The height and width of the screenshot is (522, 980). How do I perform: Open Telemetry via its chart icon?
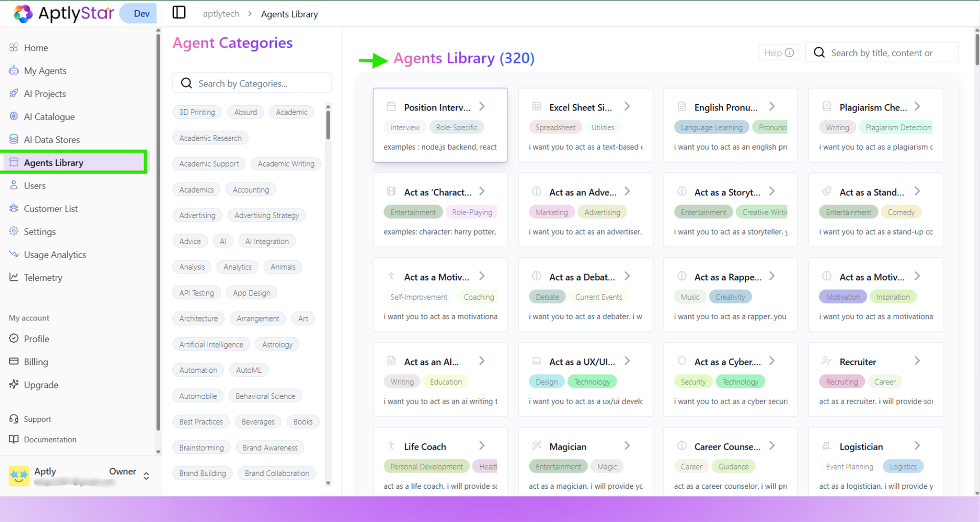14,278
